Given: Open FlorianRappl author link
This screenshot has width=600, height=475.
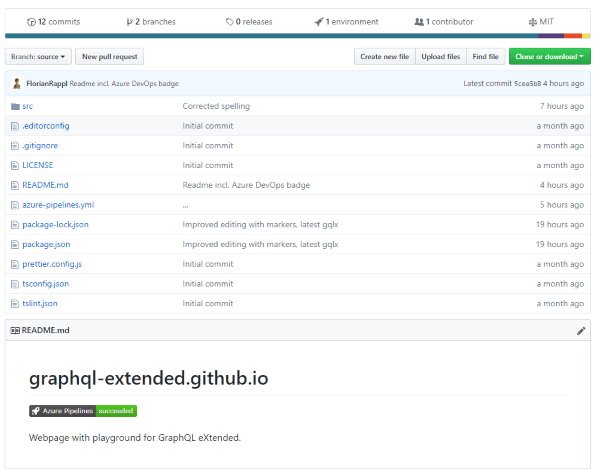Looking at the screenshot, I should click(47, 83).
